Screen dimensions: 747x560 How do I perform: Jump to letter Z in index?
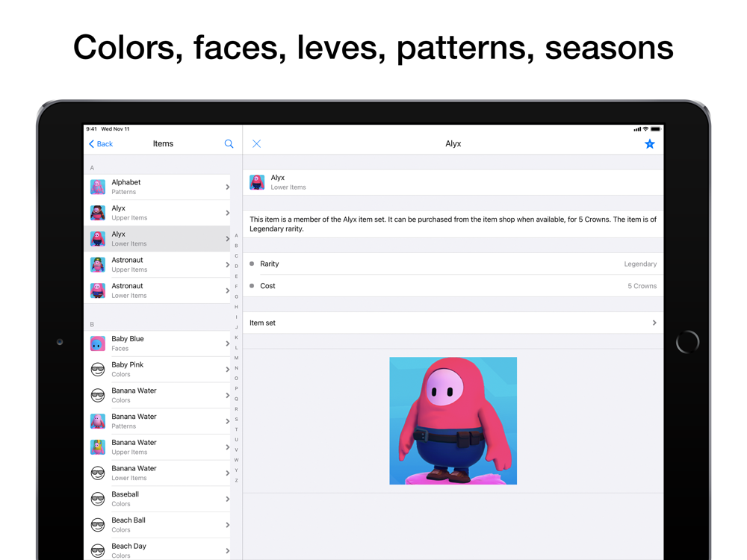point(236,480)
